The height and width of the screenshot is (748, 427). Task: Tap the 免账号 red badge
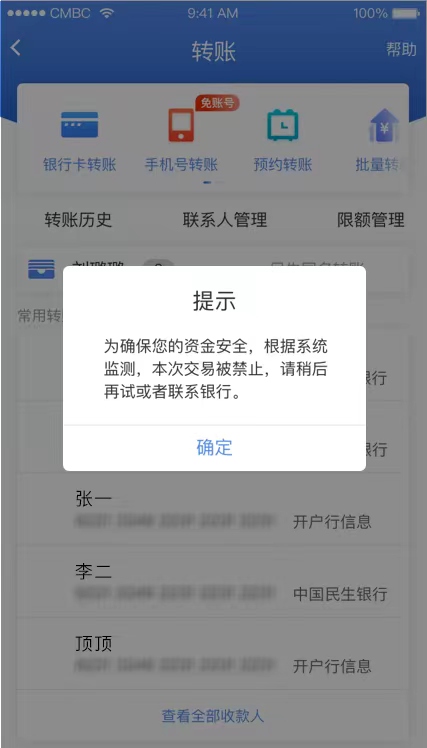click(x=217, y=103)
